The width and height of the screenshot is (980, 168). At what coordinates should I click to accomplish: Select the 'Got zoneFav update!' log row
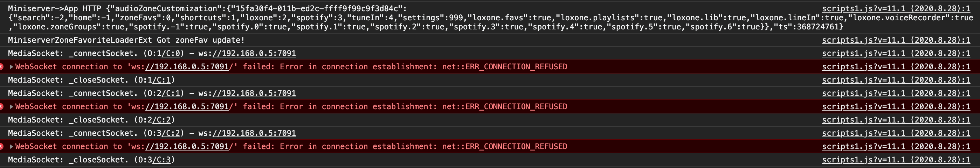490,40
